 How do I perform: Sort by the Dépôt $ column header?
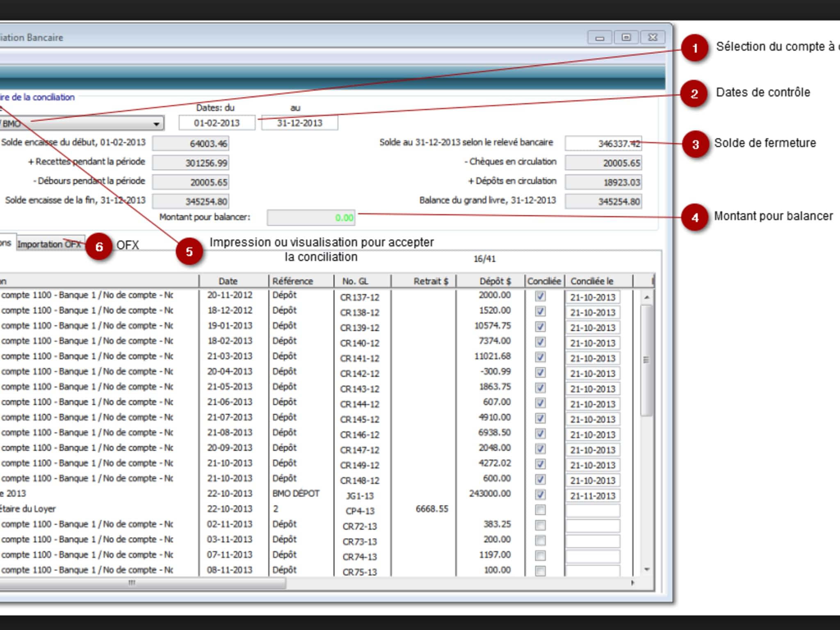491,281
